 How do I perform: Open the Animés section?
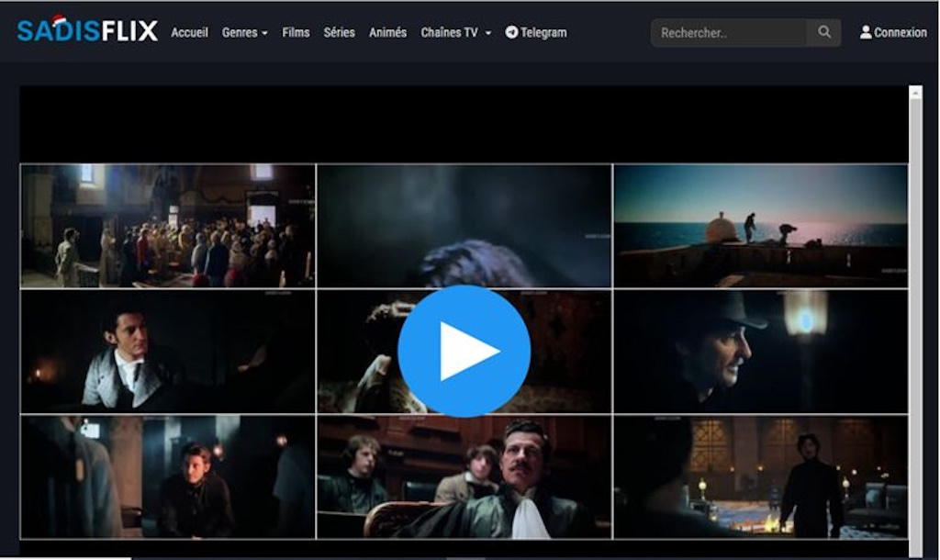tap(387, 32)
